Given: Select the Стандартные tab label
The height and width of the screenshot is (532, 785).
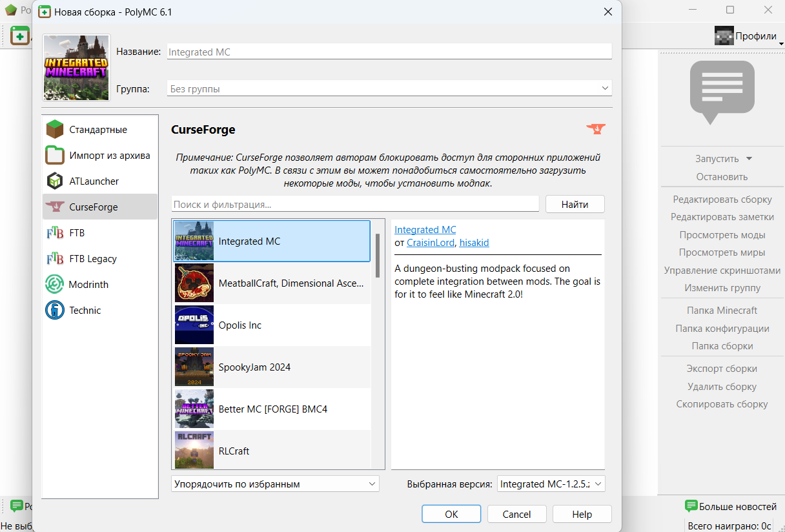Looking at the screenshot, I should [x=98, y=129].
